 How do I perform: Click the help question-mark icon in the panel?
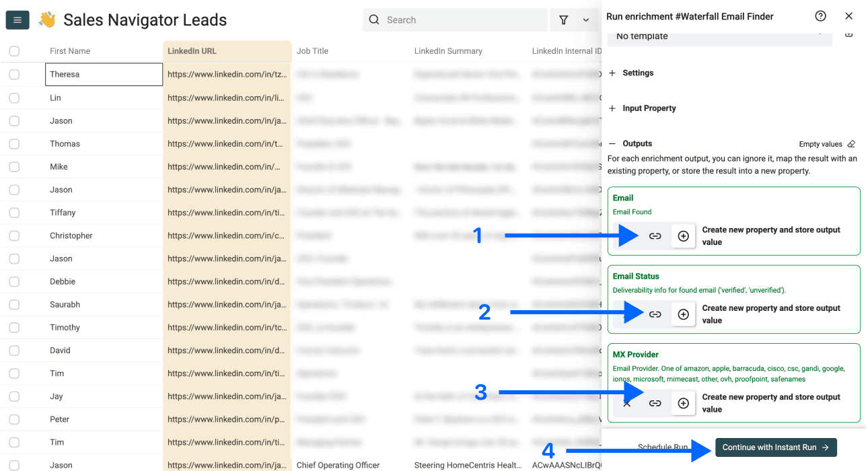point(820,15)
